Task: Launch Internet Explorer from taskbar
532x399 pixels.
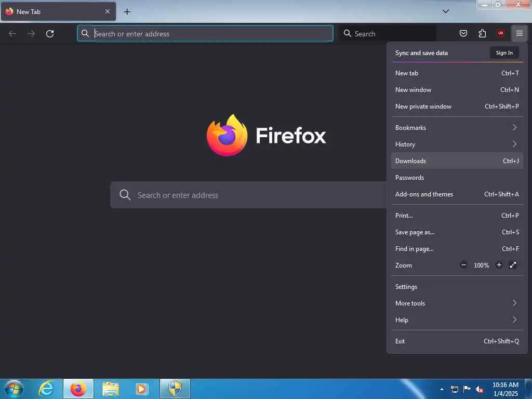Action: [x=46, y=389]
